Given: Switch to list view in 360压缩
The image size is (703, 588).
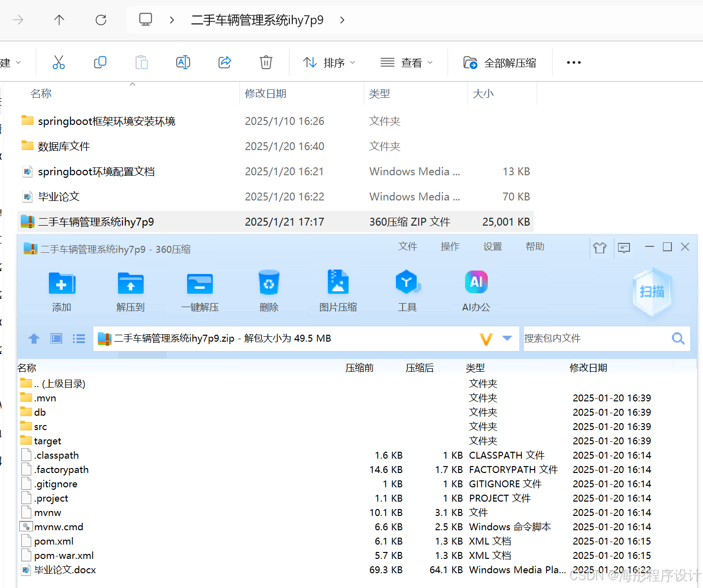Looking at the screenshot, I should [x=79, y=338].
